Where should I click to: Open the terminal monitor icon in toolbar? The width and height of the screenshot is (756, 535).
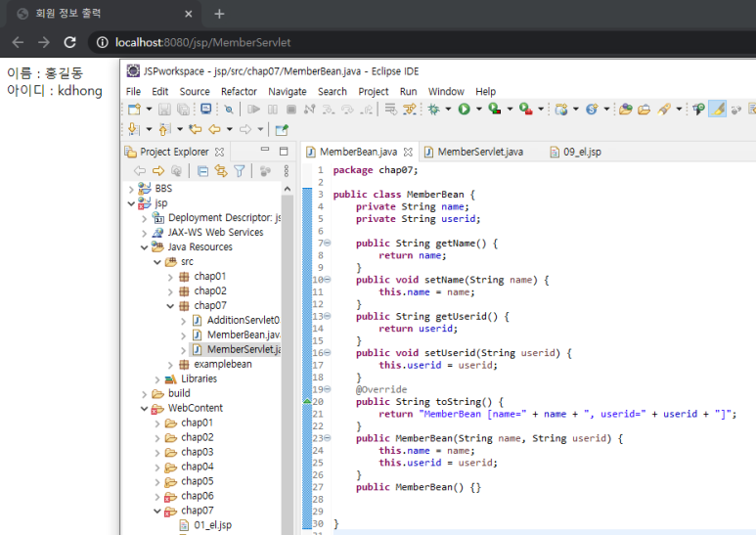[x=206, y=109]
